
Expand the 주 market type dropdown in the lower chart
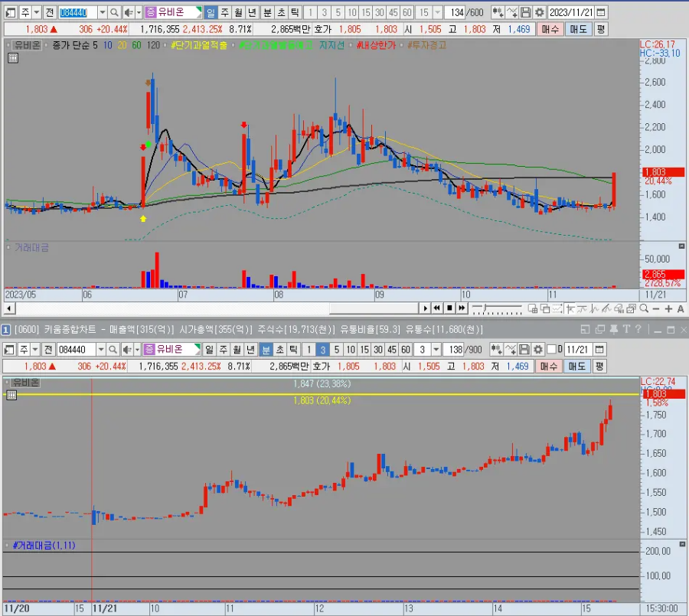coord(35,350)
